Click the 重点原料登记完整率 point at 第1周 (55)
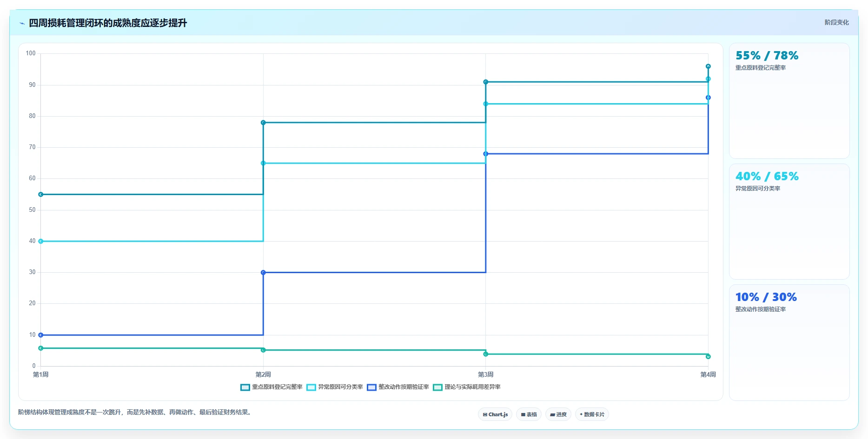Screen dimensions: 868x439 click(41, 195)
